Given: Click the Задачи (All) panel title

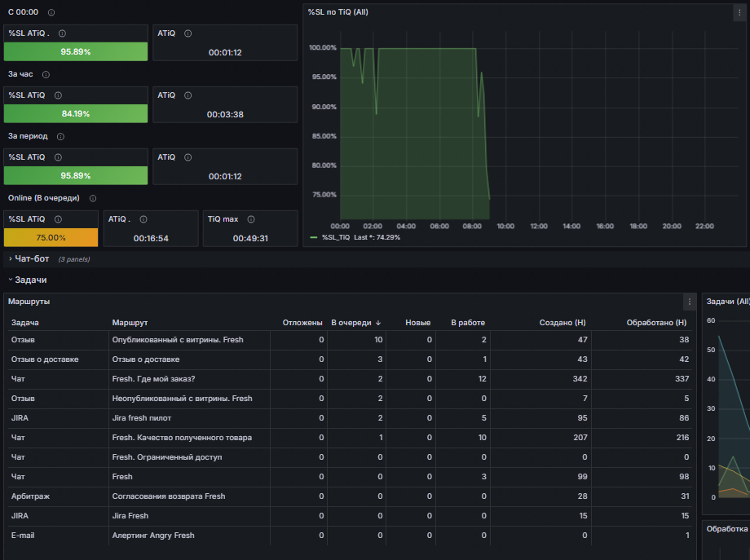Looking at the screenshot, I should click(x=727, y=302).
